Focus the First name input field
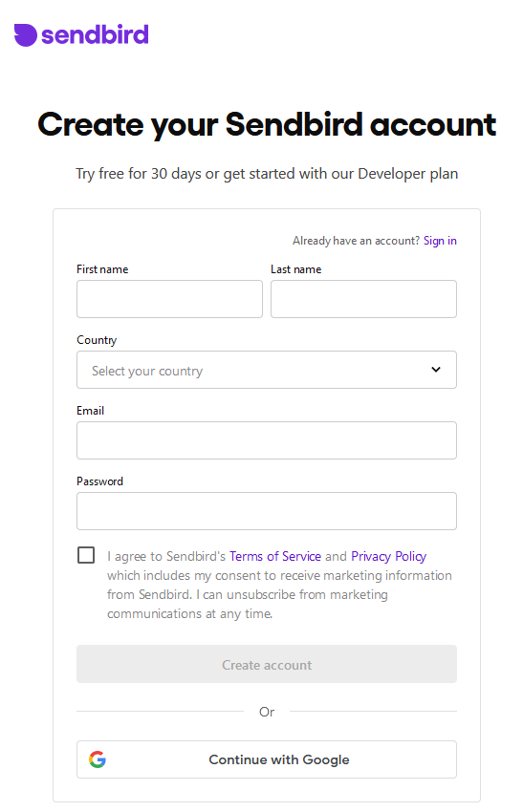 169,299
